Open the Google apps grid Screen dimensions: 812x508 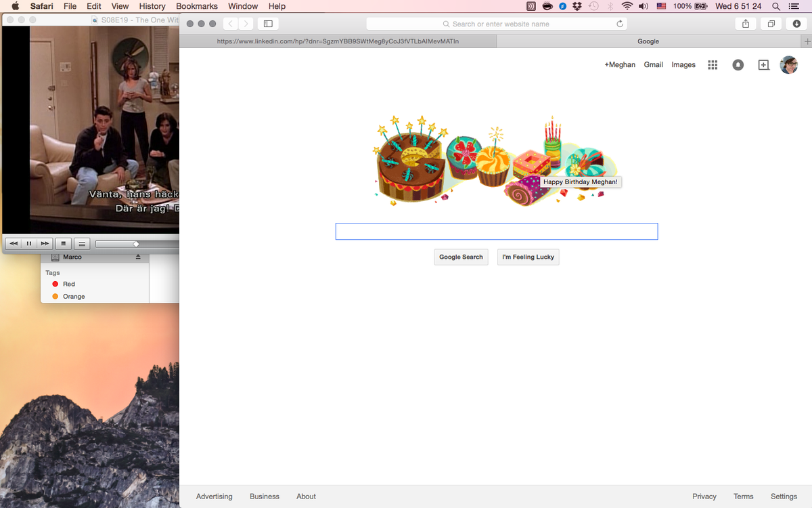coord(713,65)
